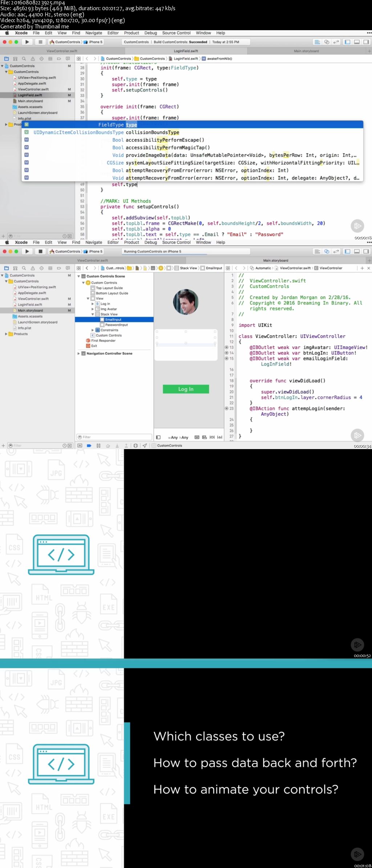Open Product menu in Build Succeeded frame
Screen dimensions: 372x868
pos(132,33)
